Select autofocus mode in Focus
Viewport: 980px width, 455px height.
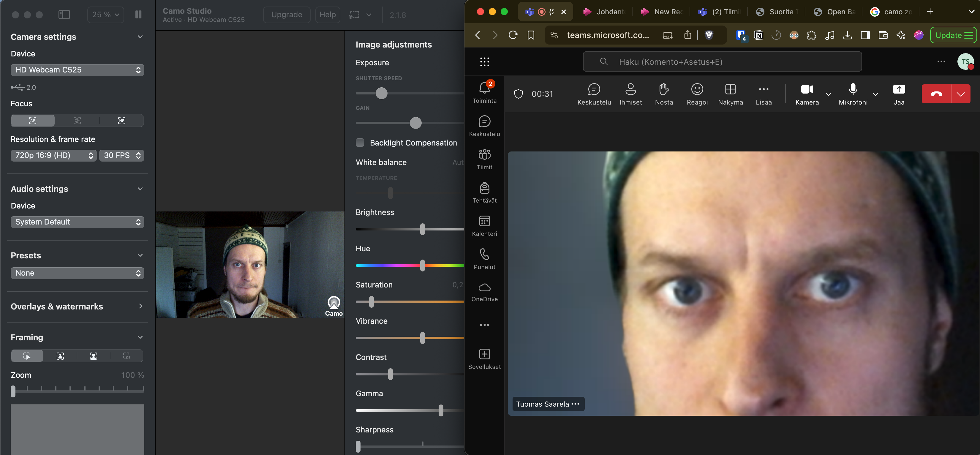tap(33, 121)
